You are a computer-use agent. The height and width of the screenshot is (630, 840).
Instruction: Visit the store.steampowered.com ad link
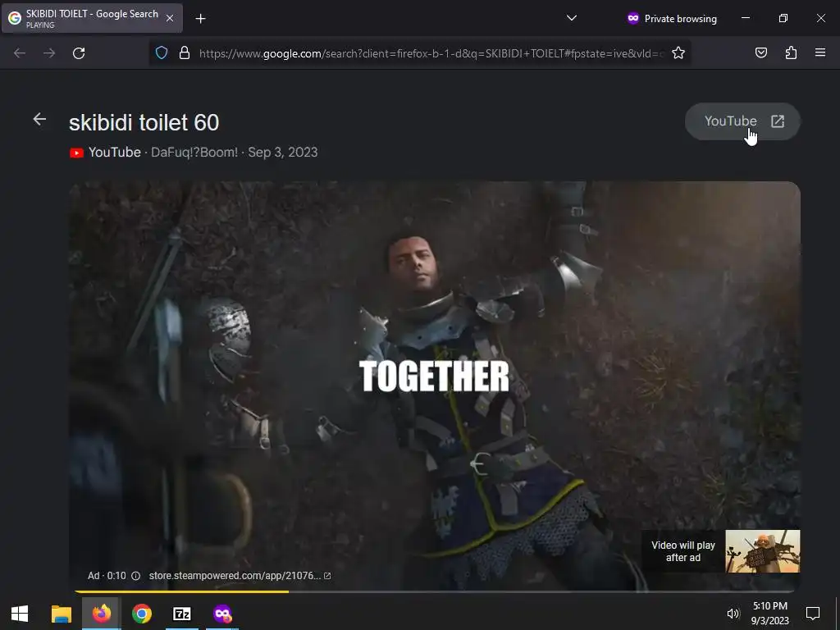[x=240, y=576]
